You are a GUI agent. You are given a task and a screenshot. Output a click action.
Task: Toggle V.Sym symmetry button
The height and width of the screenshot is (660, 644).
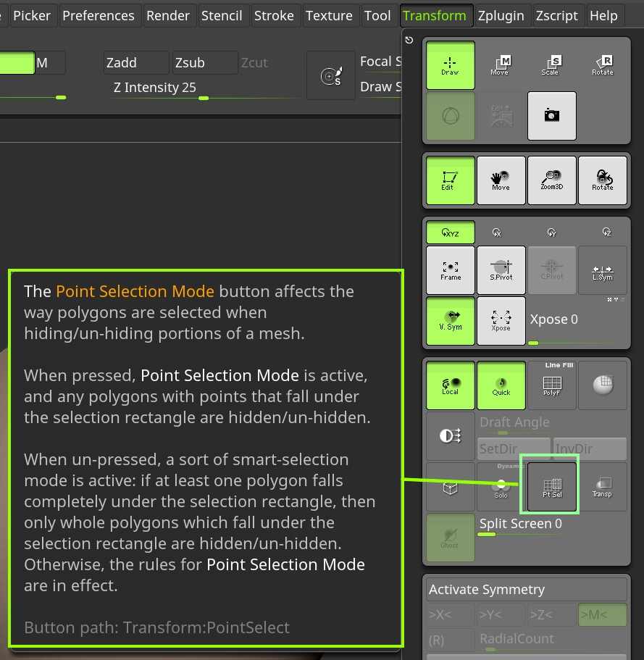coord(451,321)
